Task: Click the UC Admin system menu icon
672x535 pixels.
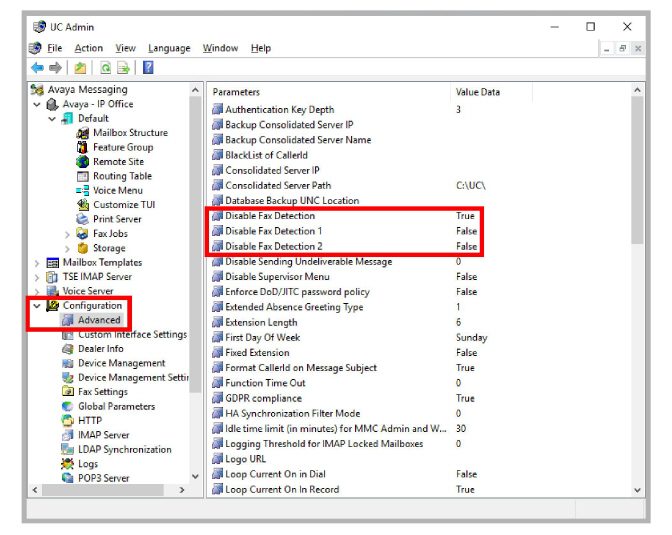Action: tap(39, 27)
